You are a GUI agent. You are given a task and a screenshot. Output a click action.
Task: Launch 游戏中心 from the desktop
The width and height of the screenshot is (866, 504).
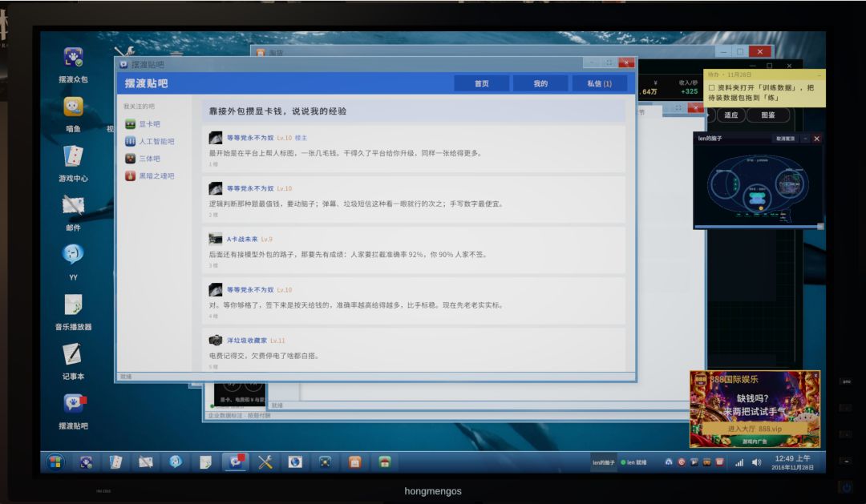point(73,163)
